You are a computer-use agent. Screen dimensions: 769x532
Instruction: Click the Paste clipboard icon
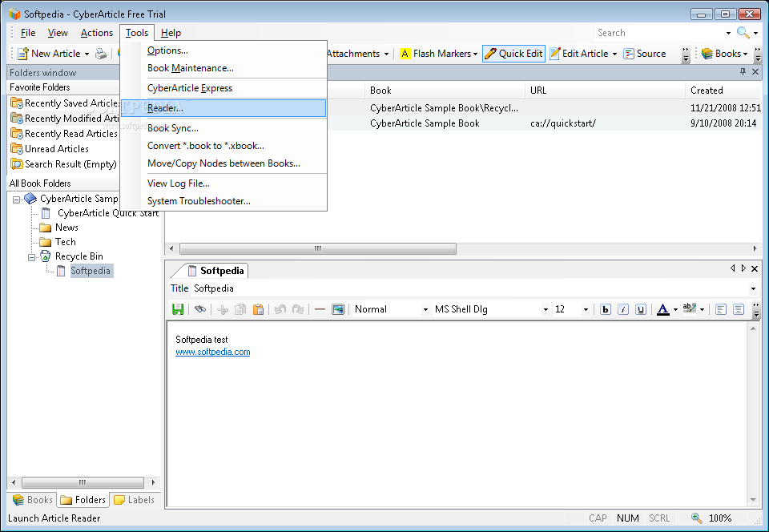(x=258, y=309)
